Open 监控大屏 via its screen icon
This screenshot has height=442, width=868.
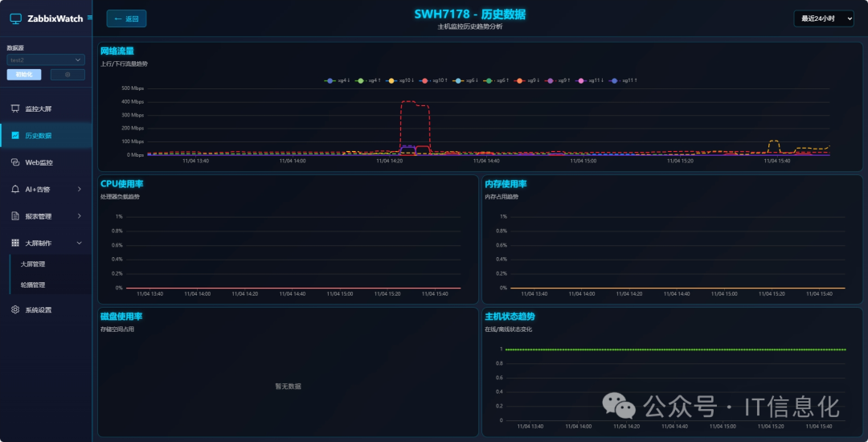15,108
